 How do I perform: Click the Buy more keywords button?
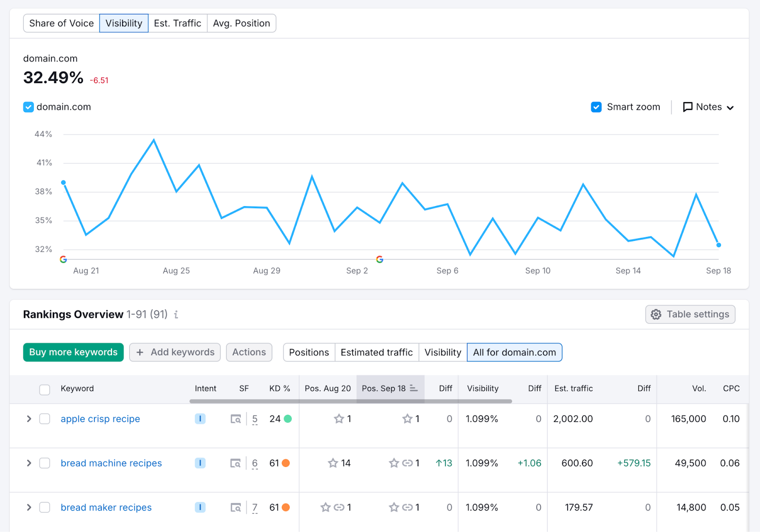point(73,352)
